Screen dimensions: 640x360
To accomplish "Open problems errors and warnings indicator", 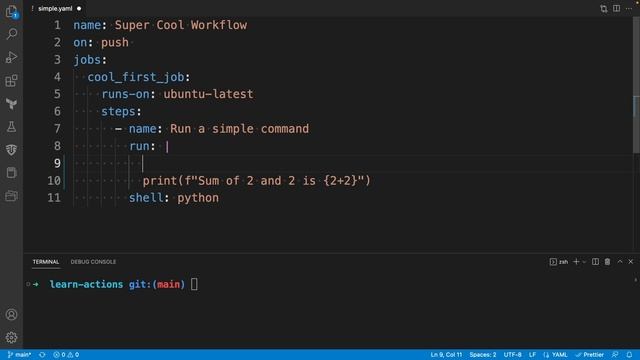I will point(66,355).
